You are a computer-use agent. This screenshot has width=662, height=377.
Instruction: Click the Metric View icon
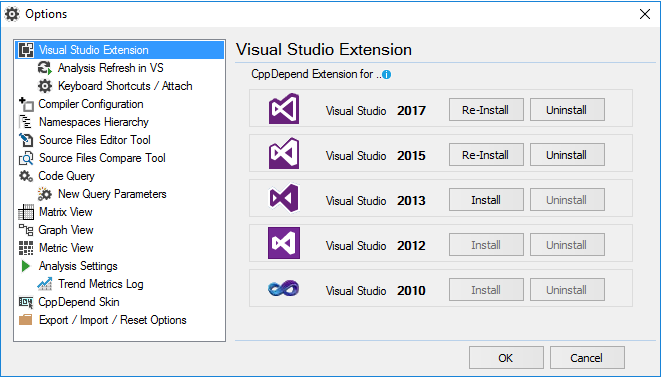pos(26,248)
